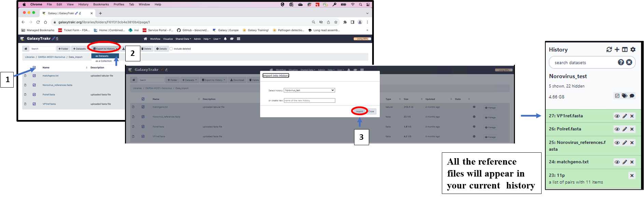Open a new Chrome tab with plus

[100, 13]
